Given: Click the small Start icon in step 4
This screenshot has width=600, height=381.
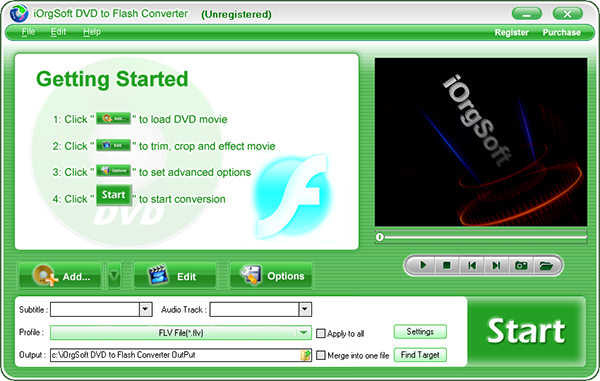Looking at the screenshot, I should click(114, 195).
